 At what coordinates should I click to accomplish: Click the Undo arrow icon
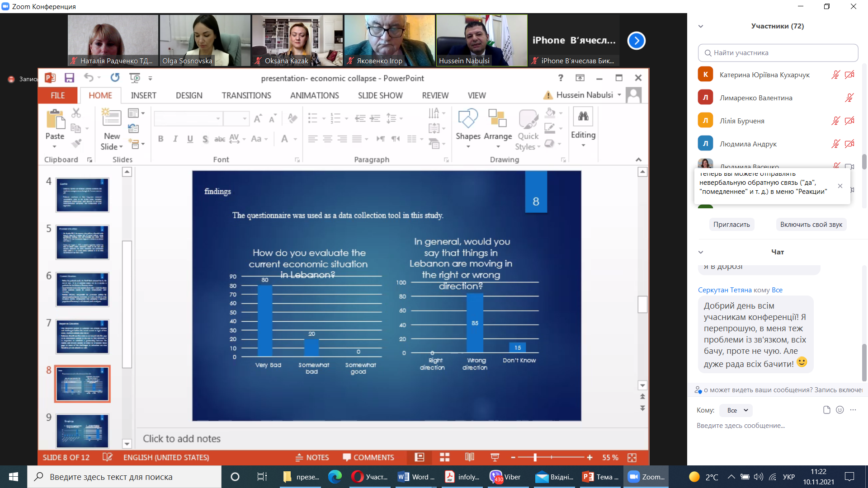click(x=89, y=78)
